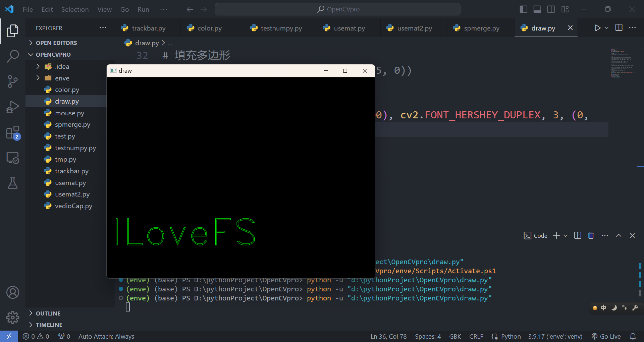Open the Explorer view in activity bar
Screen dimensions: 644x342
12,31
